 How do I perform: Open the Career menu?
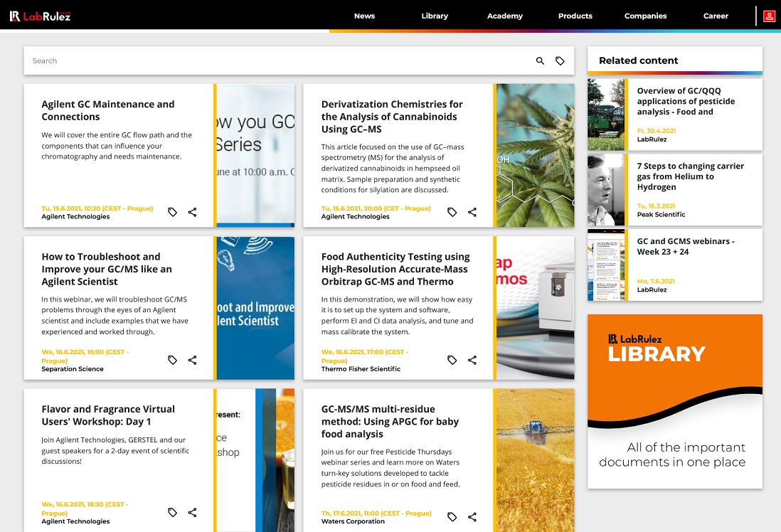[716, 16]
